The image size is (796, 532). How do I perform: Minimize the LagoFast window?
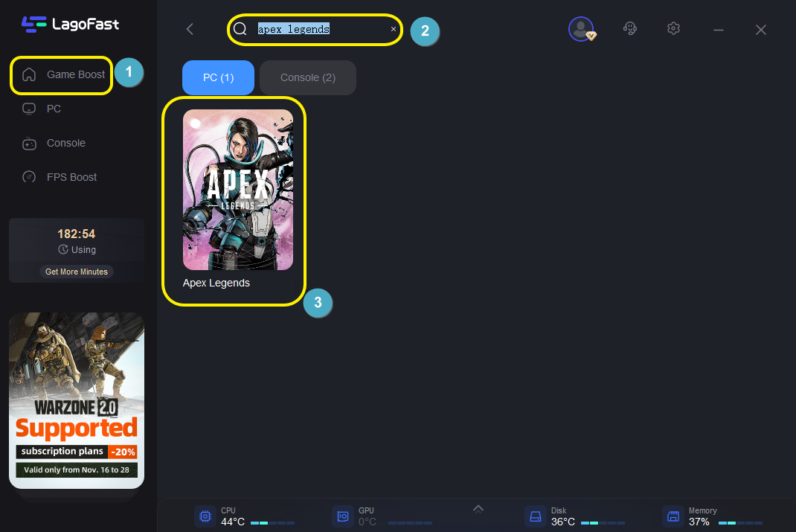click(x=719, y=30)
